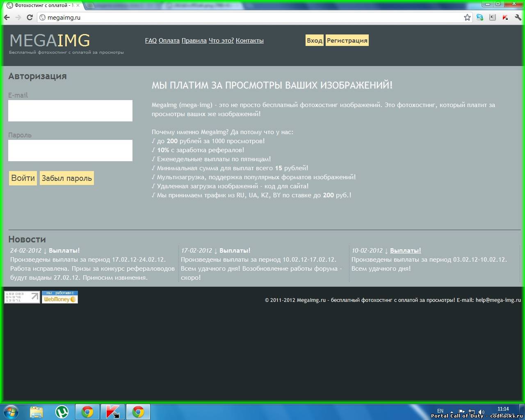Open the Контакты page
This screenshot has width=525, height=420.
[x=250, y=41]
